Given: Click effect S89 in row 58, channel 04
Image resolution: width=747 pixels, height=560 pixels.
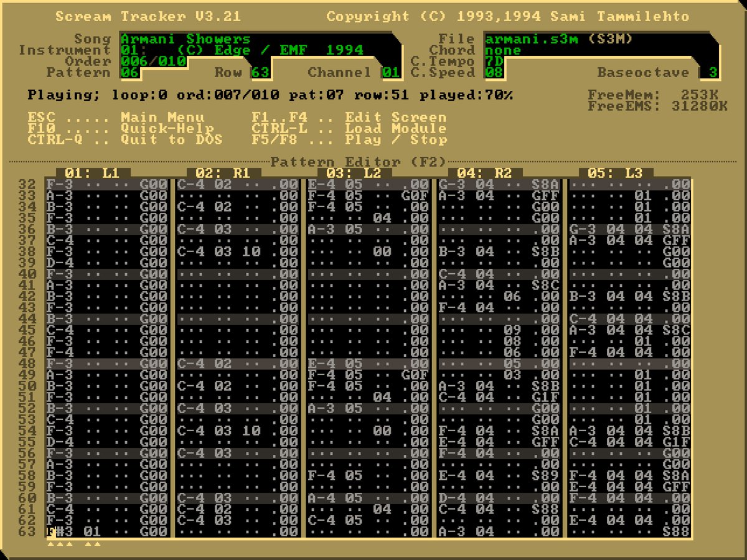Looking at the screenshot, I should point(545,475).
